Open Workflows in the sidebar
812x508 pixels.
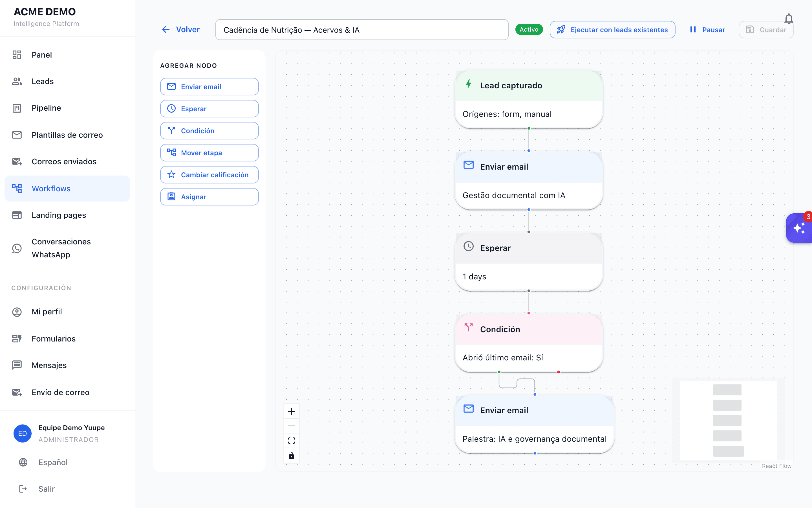point(67,189)
